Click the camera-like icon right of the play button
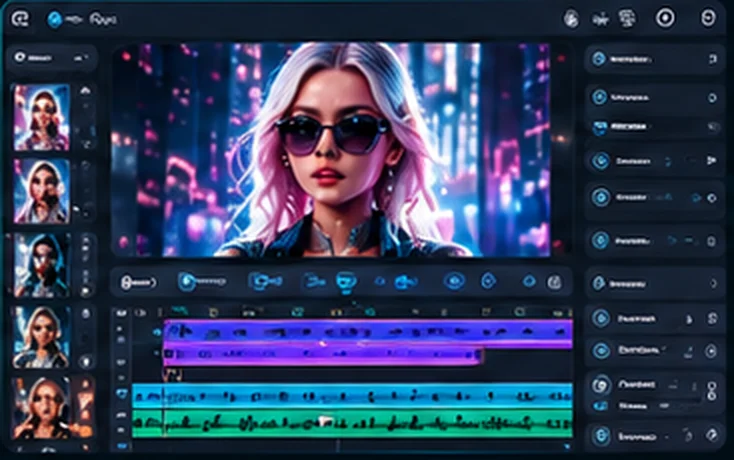Viewport: 734px width, 460px height. [265, 281]
